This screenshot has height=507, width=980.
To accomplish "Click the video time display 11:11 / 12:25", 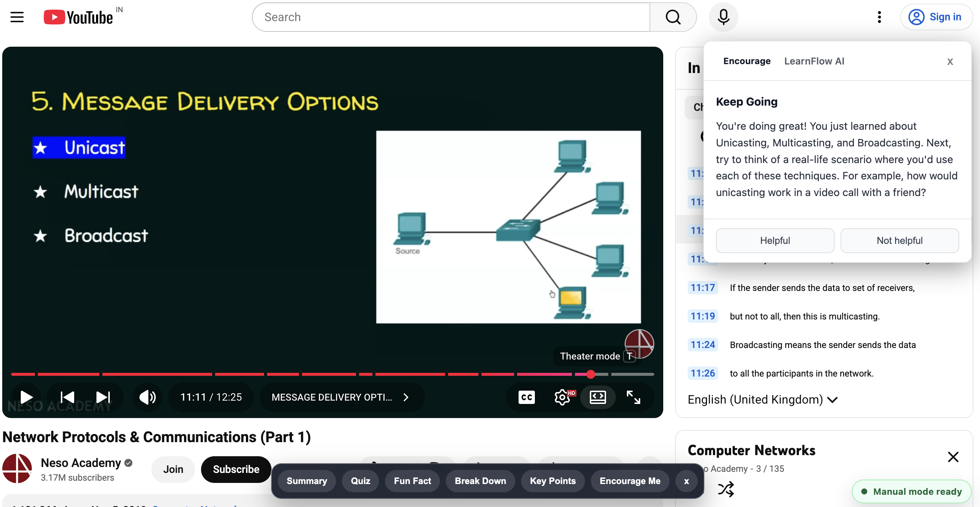I will pos(211,397).
